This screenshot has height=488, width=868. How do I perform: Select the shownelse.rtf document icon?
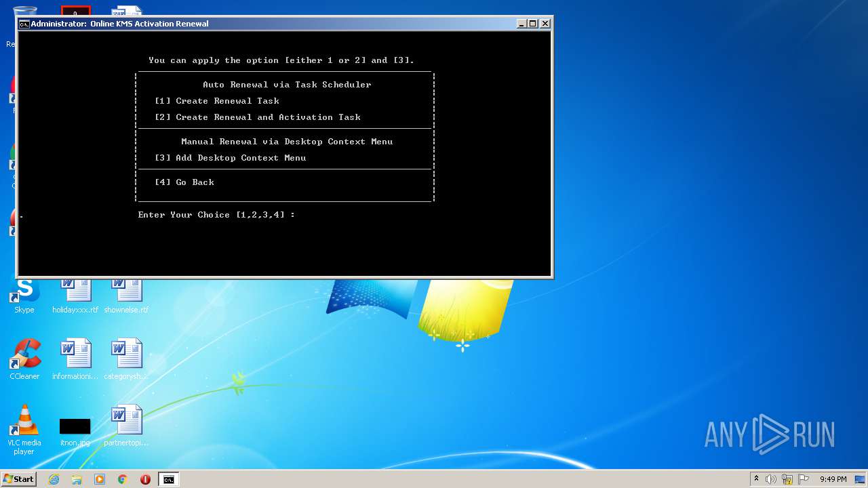[126, 296]
